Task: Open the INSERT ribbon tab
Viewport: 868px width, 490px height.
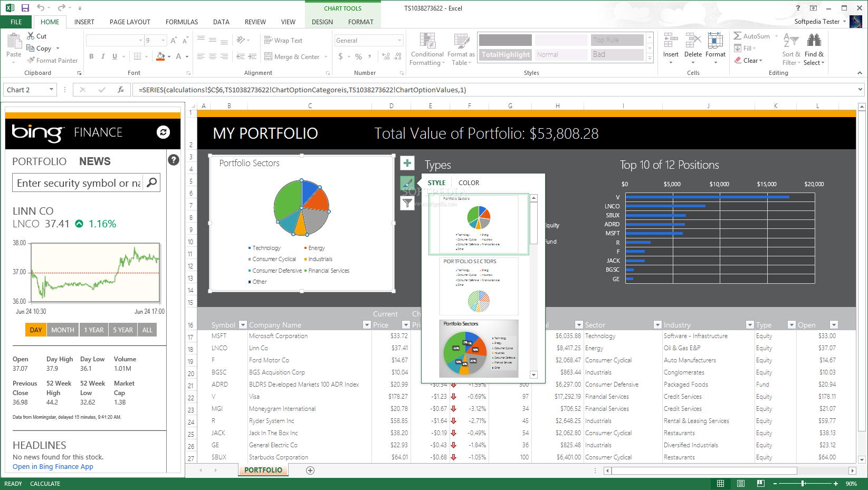Action: [84, 22]
